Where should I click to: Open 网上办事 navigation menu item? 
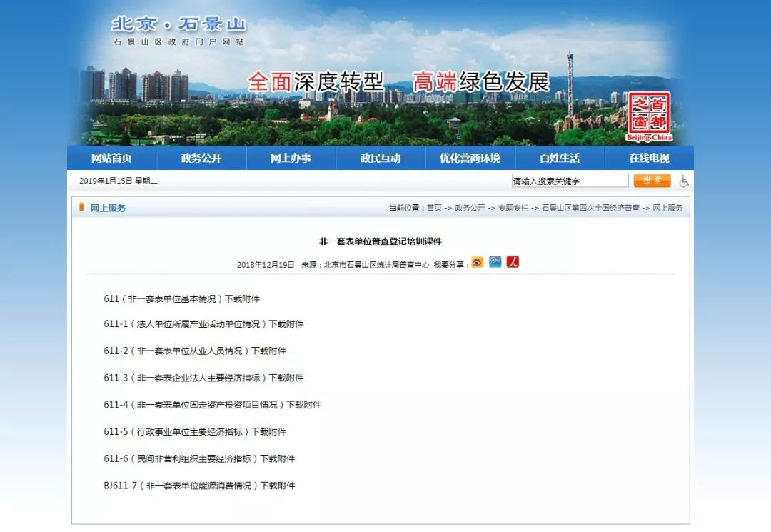(x=291, y=159)
